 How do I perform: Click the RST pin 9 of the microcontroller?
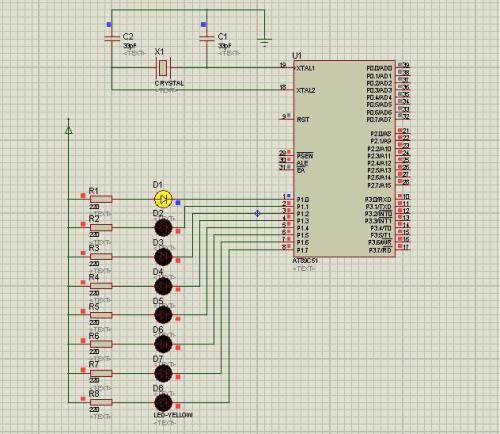(287, 119)
